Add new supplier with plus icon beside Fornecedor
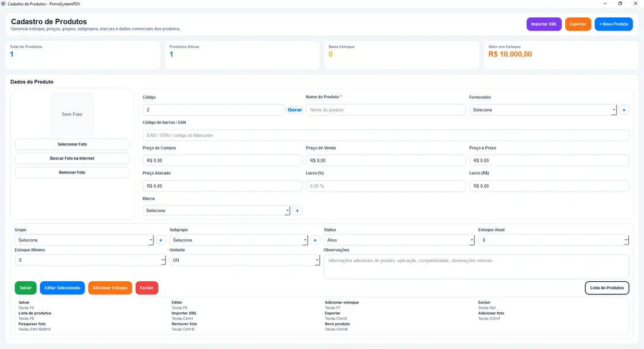Screen dimensions: 644x349 (624, 110)
